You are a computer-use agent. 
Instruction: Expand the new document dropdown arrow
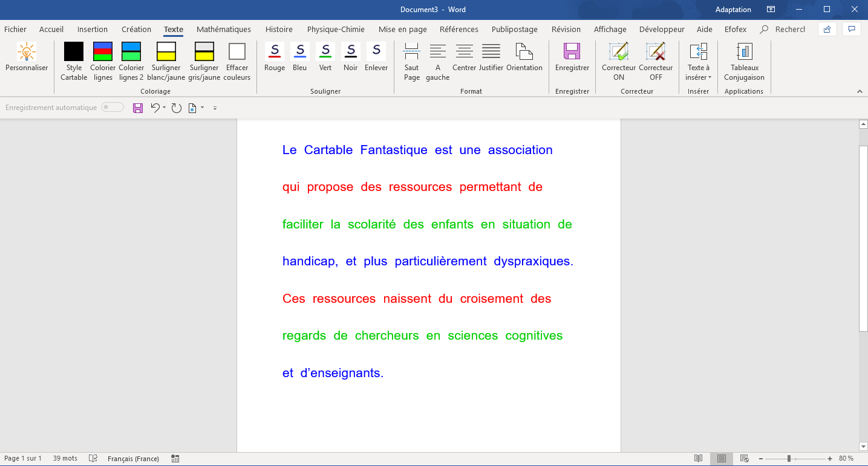[202, 108]
